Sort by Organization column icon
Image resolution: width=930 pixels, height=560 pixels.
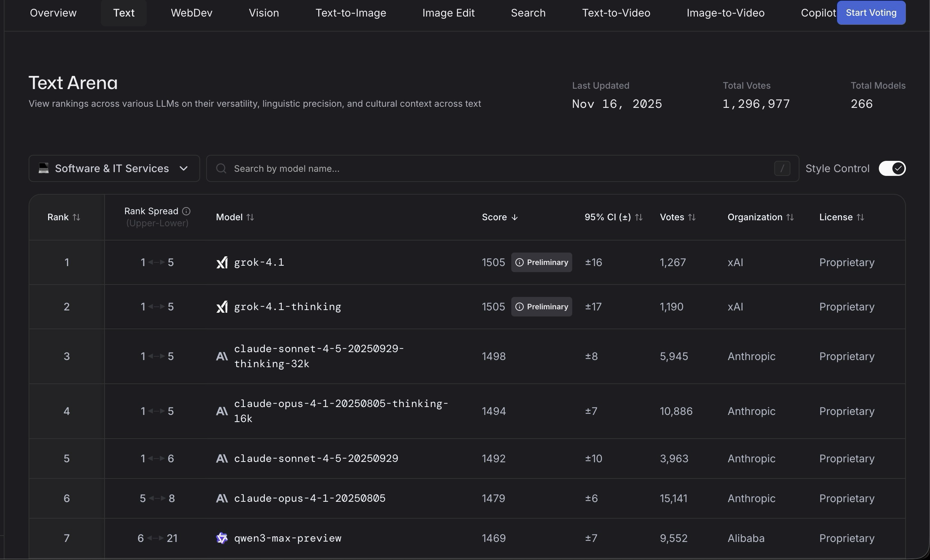click(790, 217)
